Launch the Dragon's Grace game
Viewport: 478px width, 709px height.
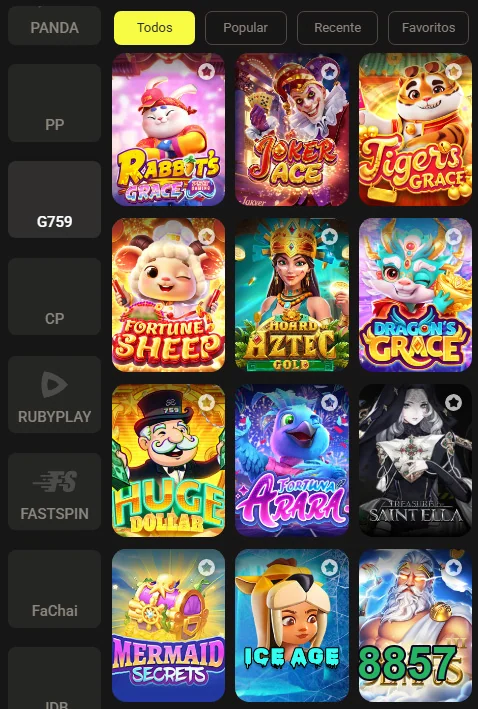coord(415,295)
